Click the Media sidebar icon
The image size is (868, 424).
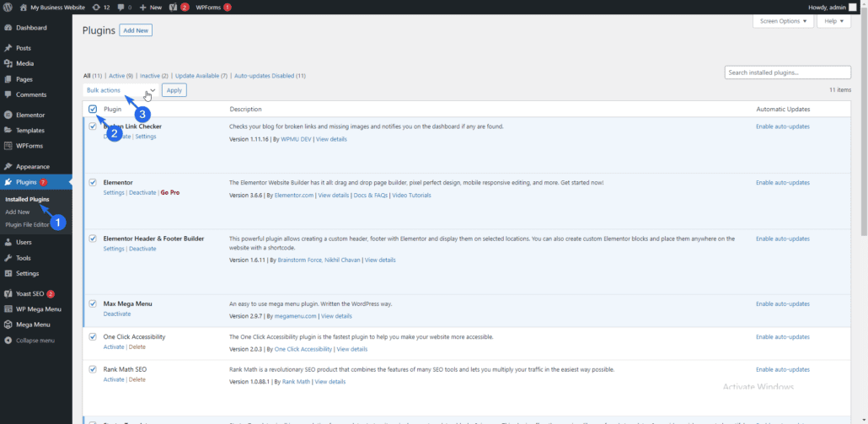[8, 64]
